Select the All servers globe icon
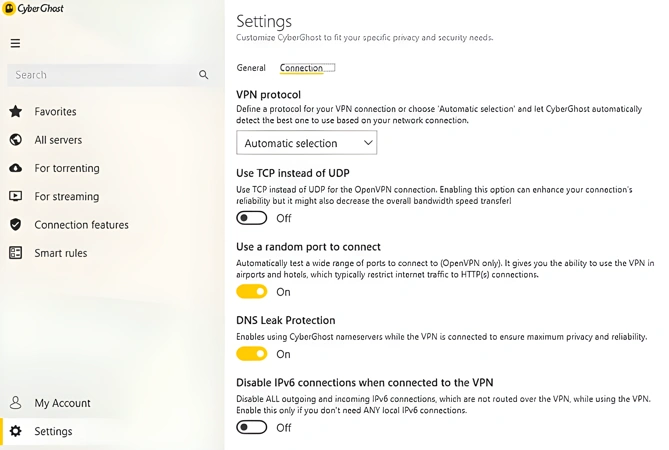Screen dimensions: 669x450 (x=16, y=139)
